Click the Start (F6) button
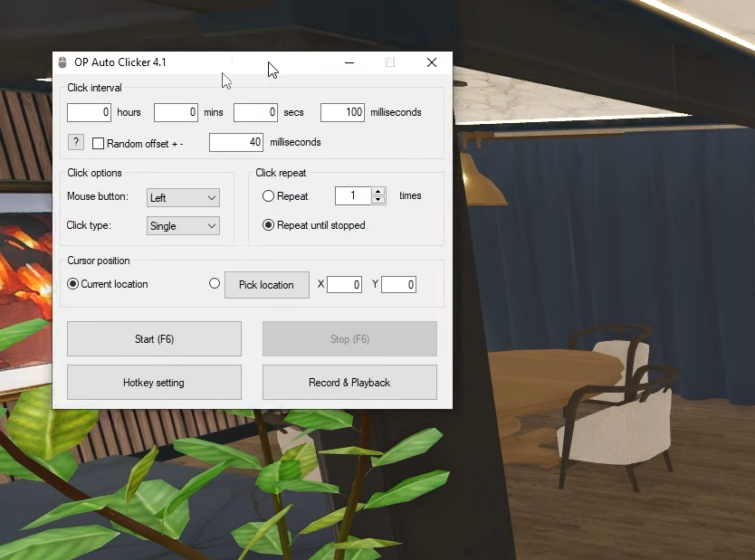The width and height of the screenshot is (755, 560). pos(154,339)
